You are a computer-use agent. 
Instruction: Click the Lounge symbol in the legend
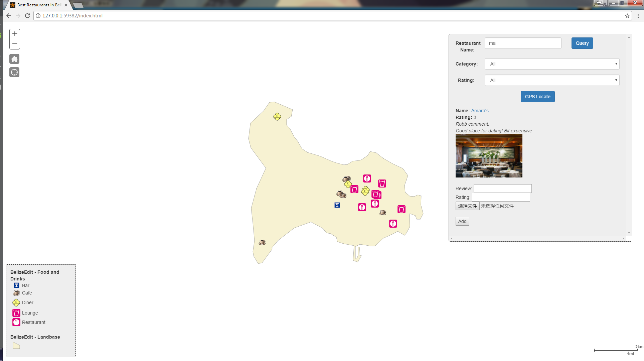point(16,313)
